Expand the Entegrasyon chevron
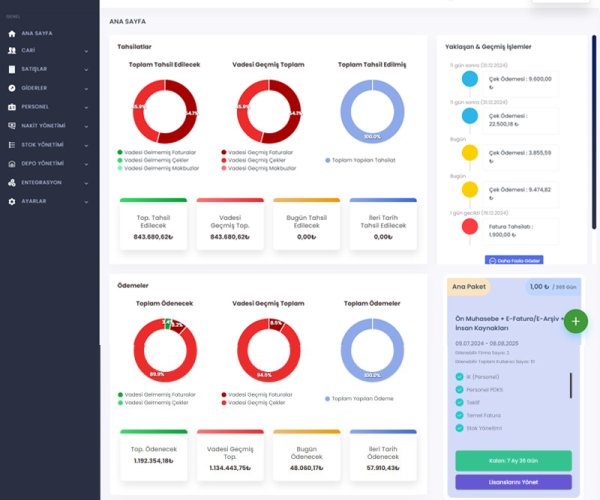600x500 pixels. tap(86, 183)
